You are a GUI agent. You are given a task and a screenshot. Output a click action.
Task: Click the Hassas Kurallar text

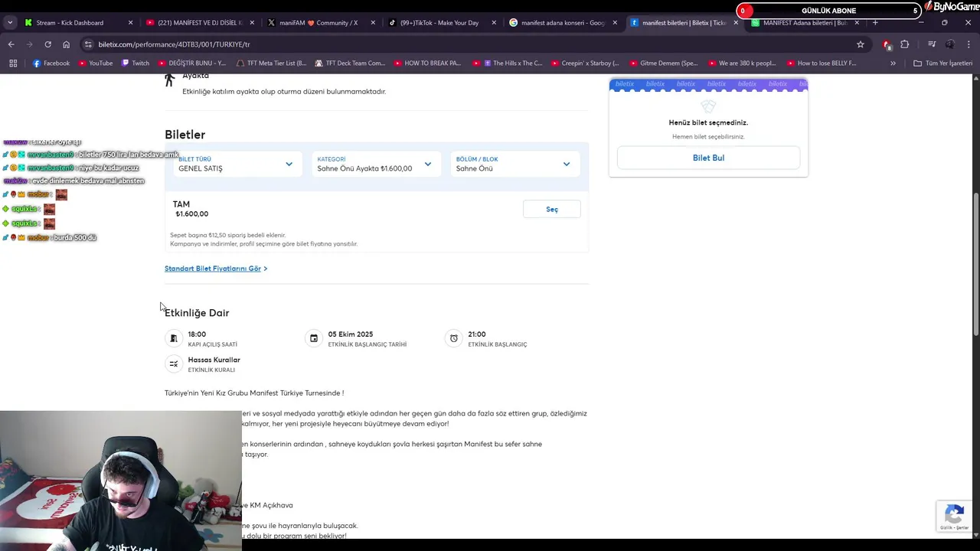(x=214, y=360)
